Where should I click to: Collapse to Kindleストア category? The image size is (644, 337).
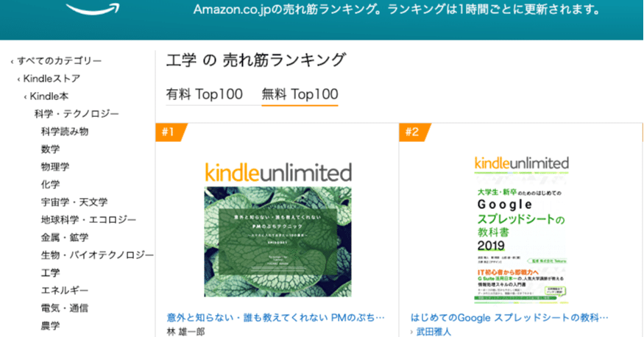click(x=49, y=79)
